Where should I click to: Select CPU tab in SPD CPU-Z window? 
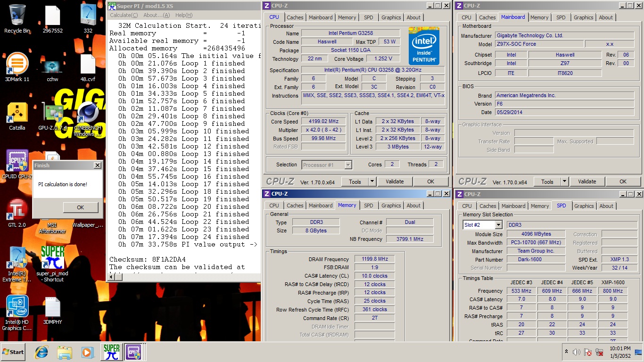click(467, 206)
